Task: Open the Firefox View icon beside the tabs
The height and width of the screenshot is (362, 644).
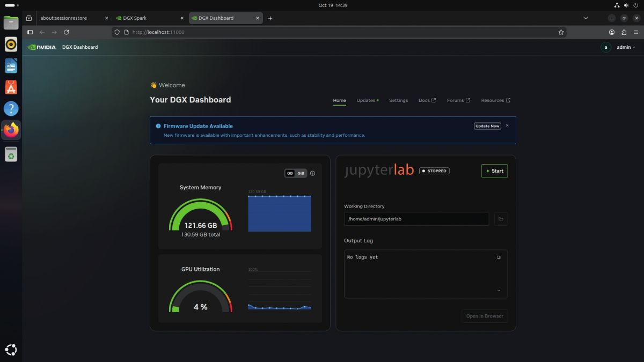Action: point(29,18)
